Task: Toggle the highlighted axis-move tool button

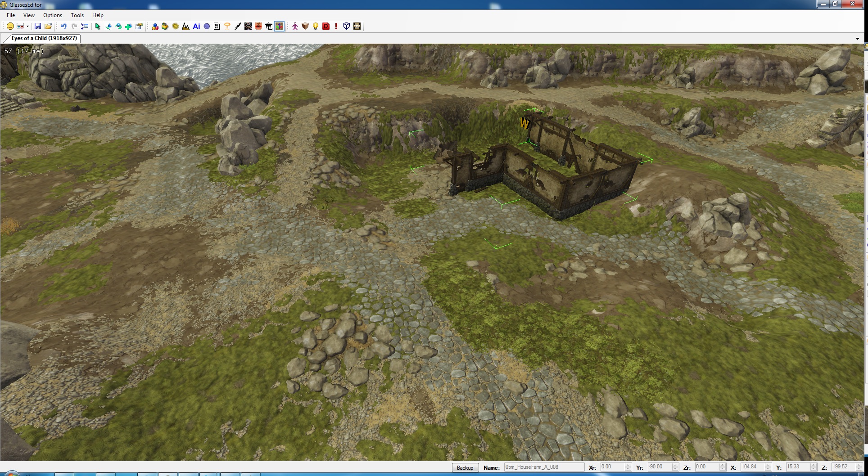Action: (279, 27)
